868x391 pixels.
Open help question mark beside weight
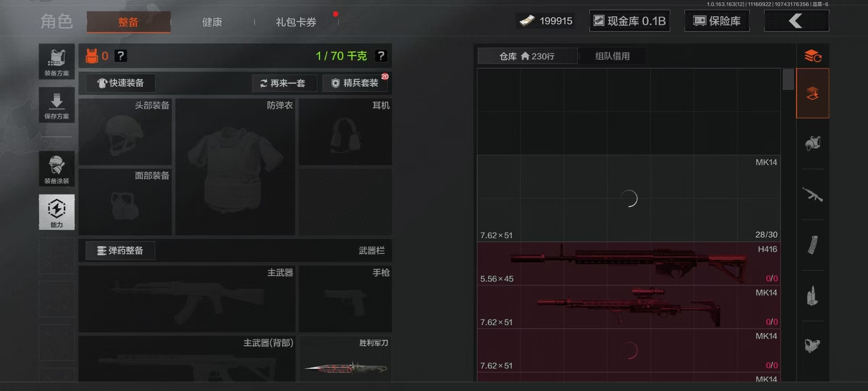click(381, 56)
